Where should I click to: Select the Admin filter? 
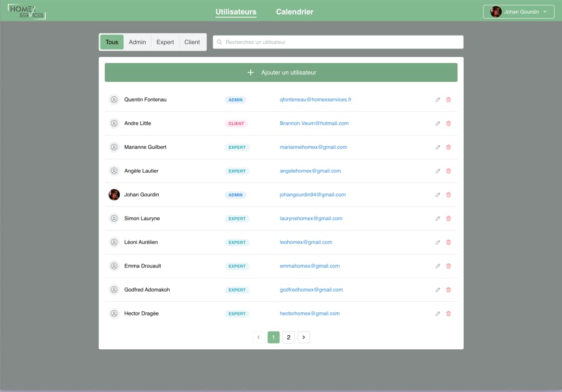pyautogui.click(x=137, y=42)
